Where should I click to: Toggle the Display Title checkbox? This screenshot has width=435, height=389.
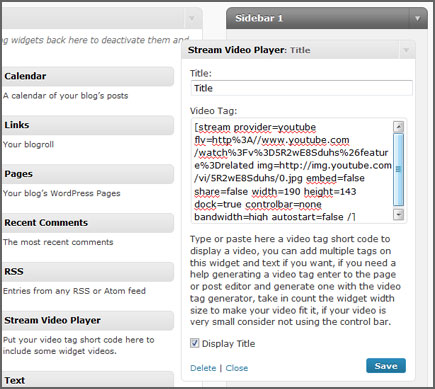point(194,343)
